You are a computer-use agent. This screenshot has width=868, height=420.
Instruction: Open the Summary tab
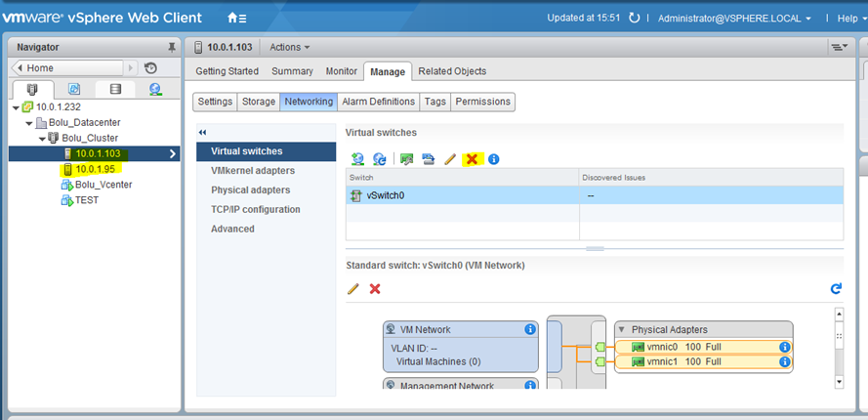pos(292,71)
